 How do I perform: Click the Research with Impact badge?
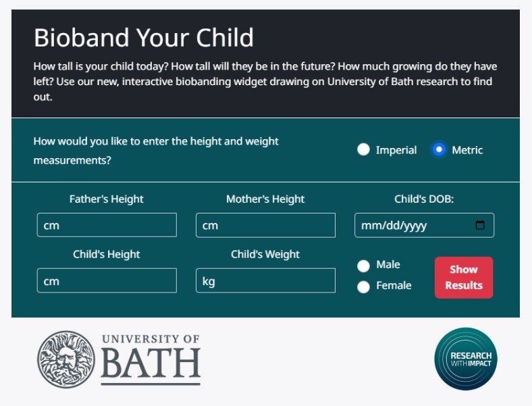(466, 359)
